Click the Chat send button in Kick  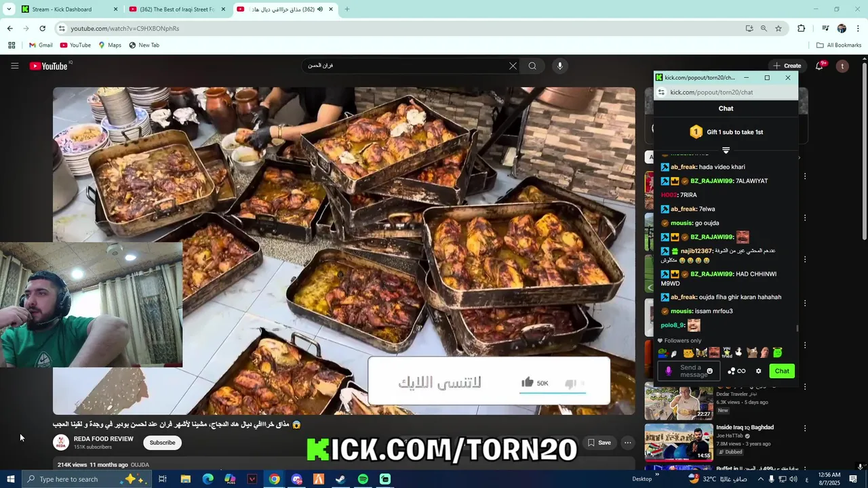tap(782, 371)
